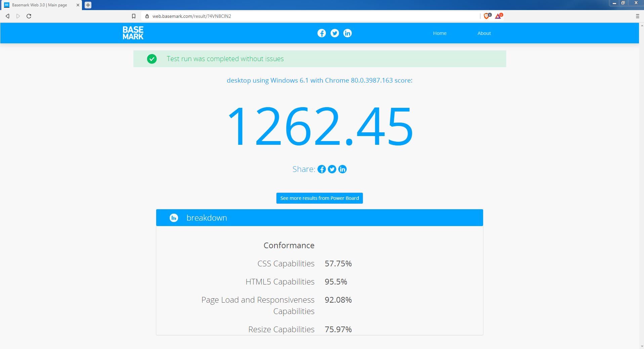The width and height of the screenshot is (644, 349).
Task: Open the browser hamburger menu
Action: tap(637, 16)
